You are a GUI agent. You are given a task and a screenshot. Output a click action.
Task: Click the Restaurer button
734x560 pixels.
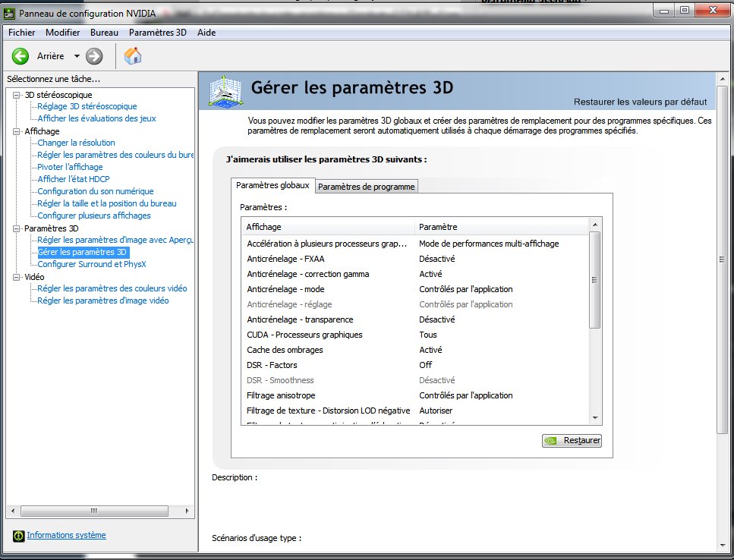click(x=572, y=441)
